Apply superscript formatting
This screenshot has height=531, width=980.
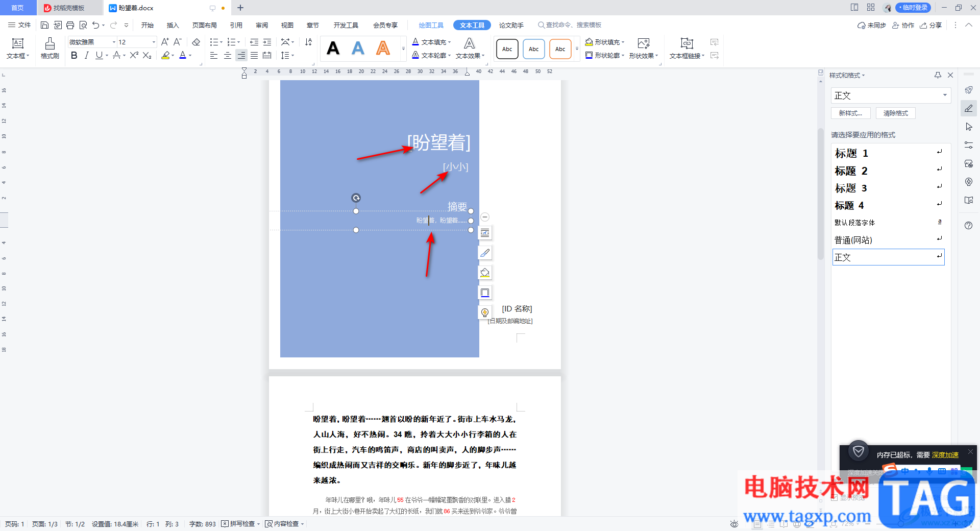(x=134, y=55)
